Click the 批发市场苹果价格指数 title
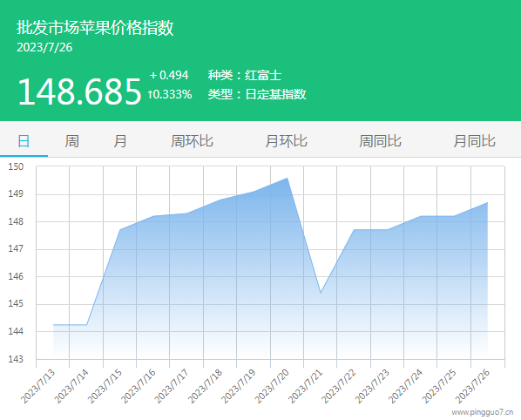Image resolution: width=521 pixels, height=420 pixels. [x=95, y=28]
